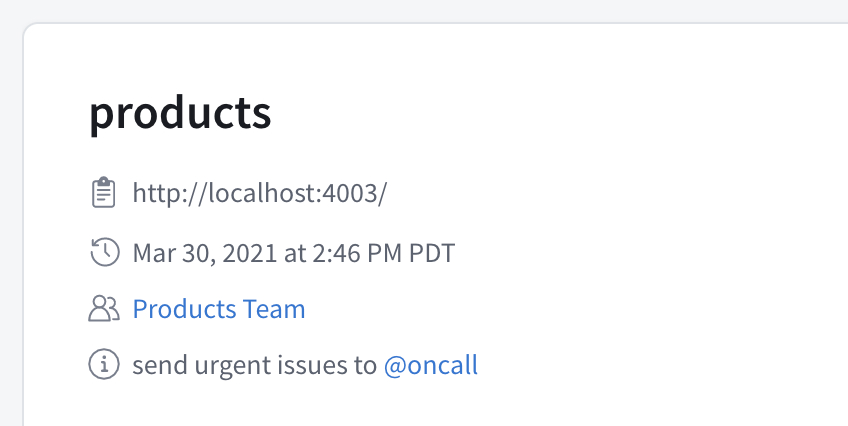Screen dimensions: 848x426
Task: Click the team people icon
Action: (x=103, y=309)
